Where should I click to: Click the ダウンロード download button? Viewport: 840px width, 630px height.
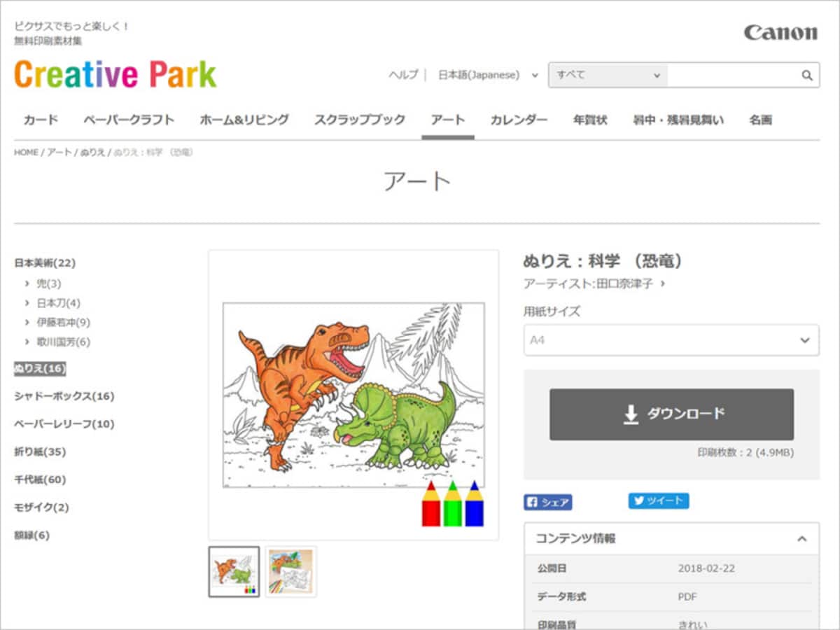671,414
